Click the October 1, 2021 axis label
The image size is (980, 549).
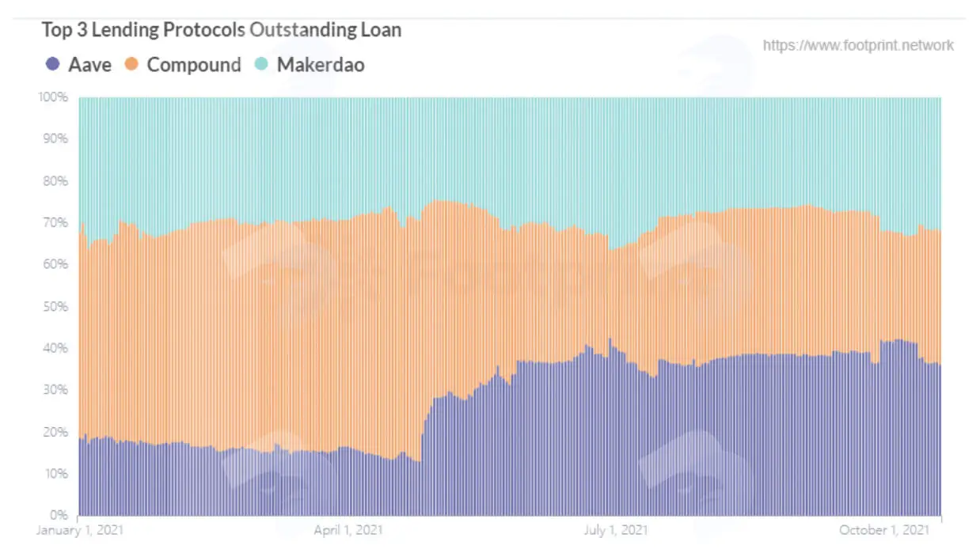click(x=883, y=529)
